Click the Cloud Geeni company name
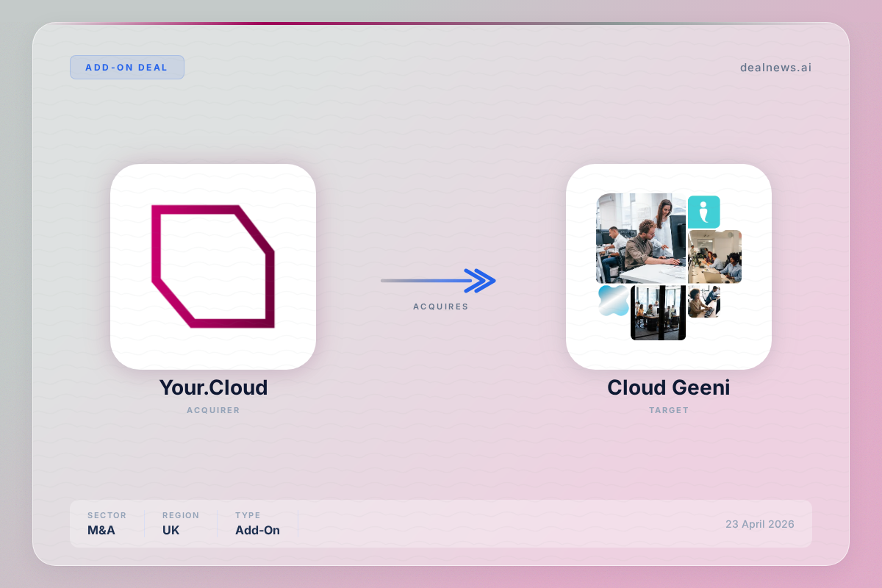The image size is (882, 588). click(668, 387)
